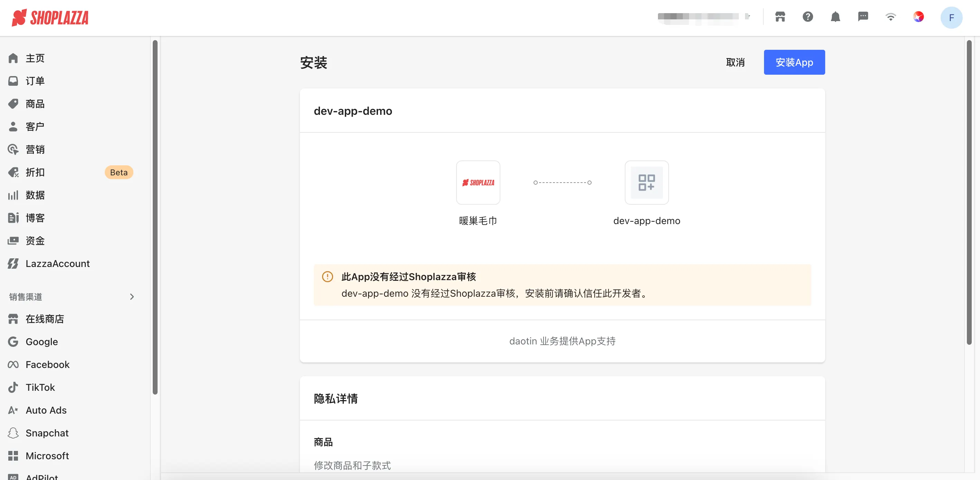Image resolution: width=980 pixels, height=480 pixels.
Task: Click the AdPilot icon in sidebar
Action: point(13,477)
